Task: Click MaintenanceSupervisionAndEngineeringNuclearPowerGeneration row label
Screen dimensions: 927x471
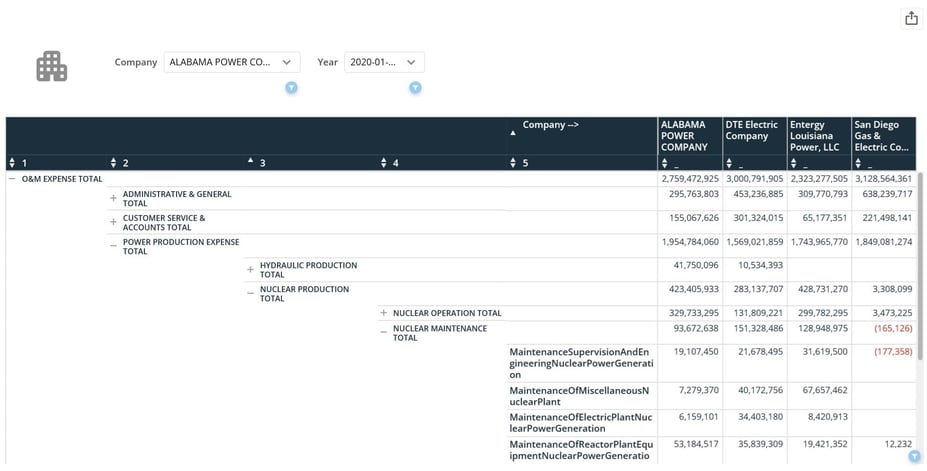Action: [581, 363]
